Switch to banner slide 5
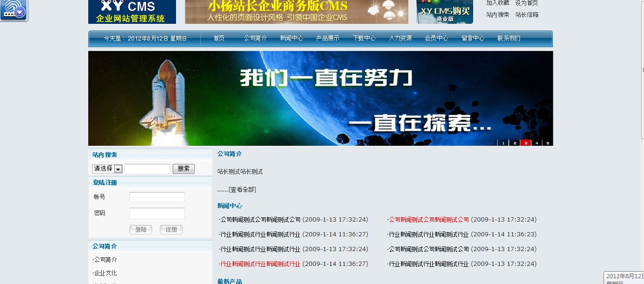 [548, 143]
